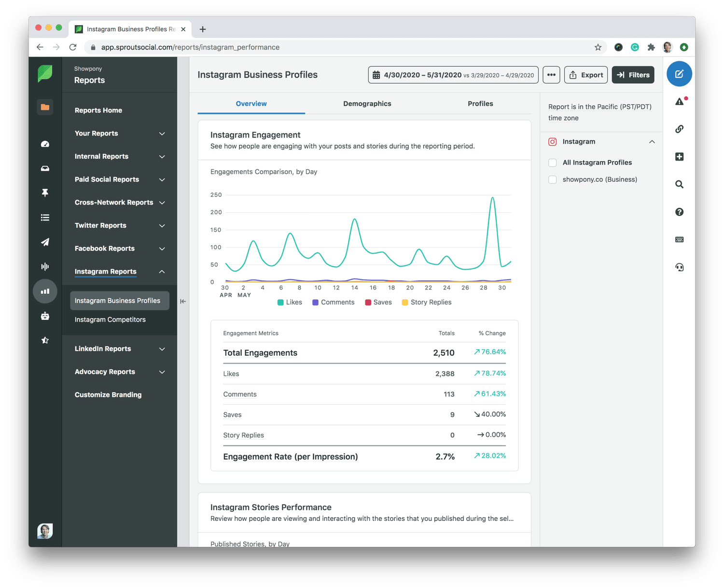Open the Compose pencil icon button

679,74
